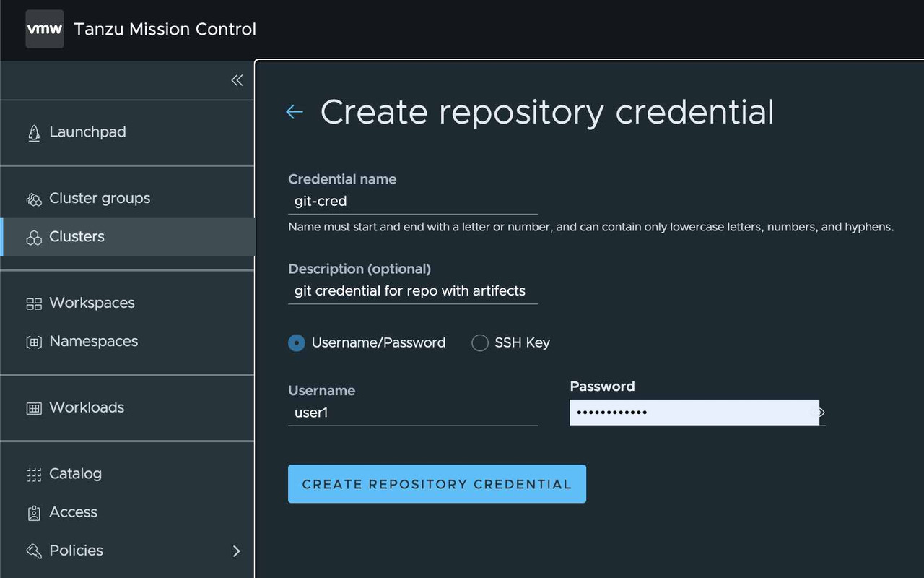Click the Launchpad rocket icon
The image size is (924, 578).
[34, 132]
